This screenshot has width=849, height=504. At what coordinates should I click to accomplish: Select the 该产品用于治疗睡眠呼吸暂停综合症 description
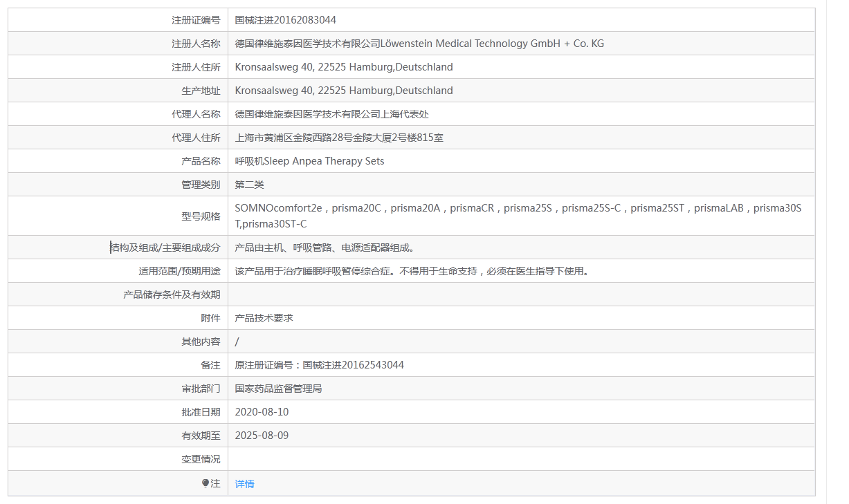click(x=412, y=271)
